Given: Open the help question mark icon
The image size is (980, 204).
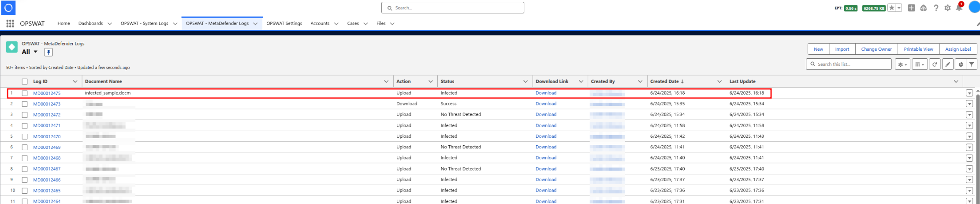Looking at the screenshot, I should [x=936, y=8].
